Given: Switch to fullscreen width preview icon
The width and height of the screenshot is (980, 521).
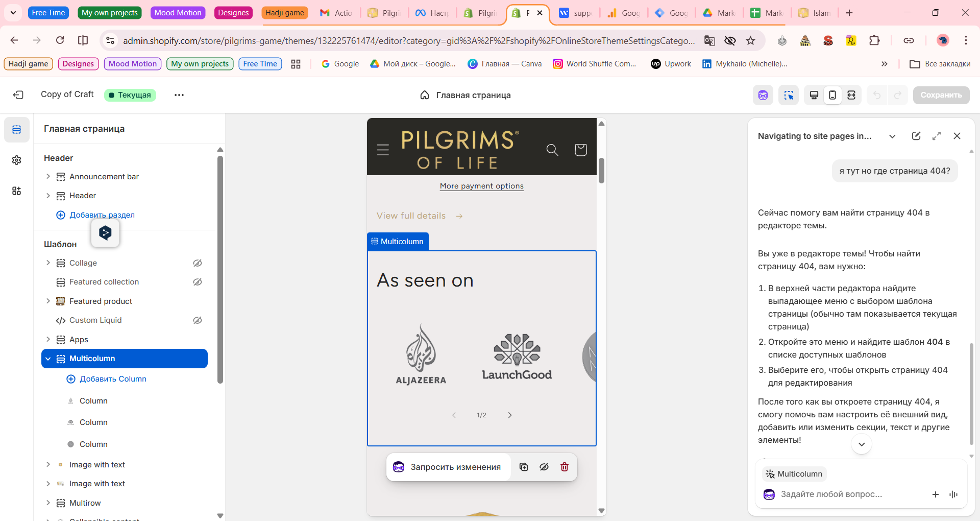Looking at the screenshot, I should click(x=851, y=95).
